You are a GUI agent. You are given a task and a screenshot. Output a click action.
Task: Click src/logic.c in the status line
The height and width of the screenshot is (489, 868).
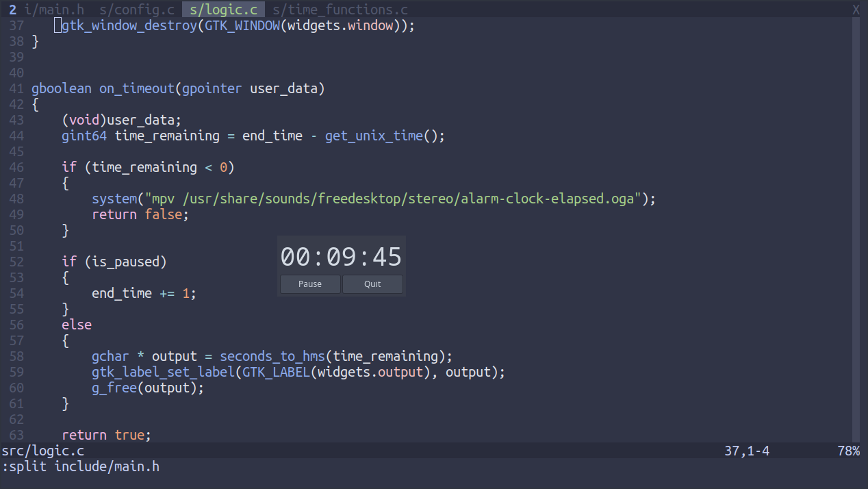pyautogui.click(x=43, y=451)
